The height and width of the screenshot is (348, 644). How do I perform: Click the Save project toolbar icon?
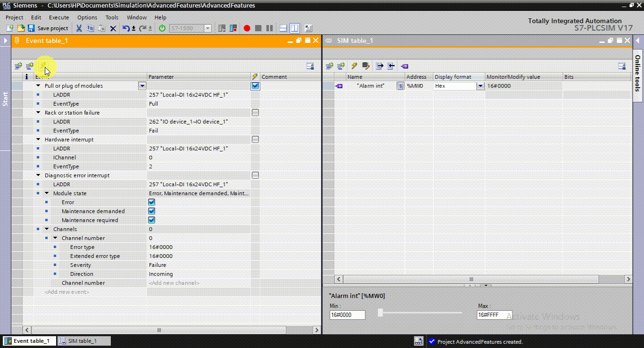coord(30,28)
